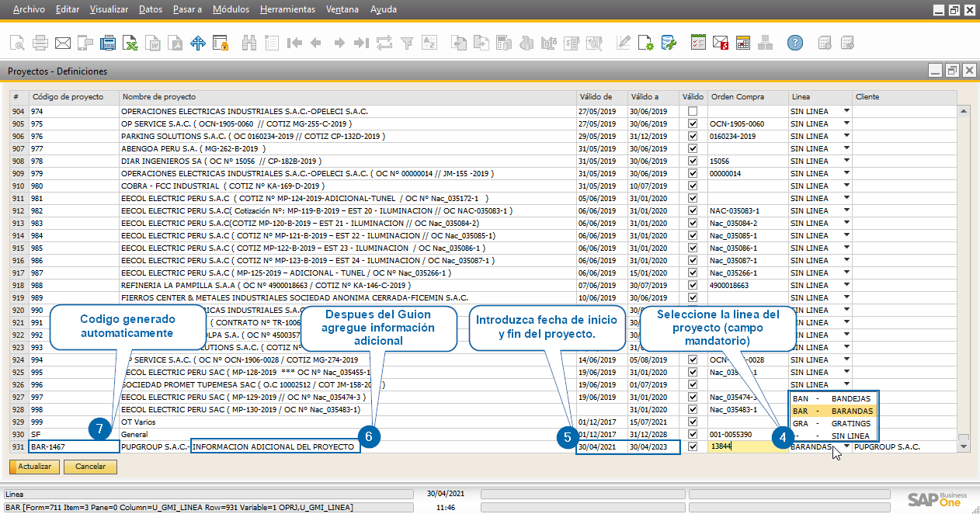
Task: Click Válido a date 30/04/2023 cell
Action: point(653,446)
